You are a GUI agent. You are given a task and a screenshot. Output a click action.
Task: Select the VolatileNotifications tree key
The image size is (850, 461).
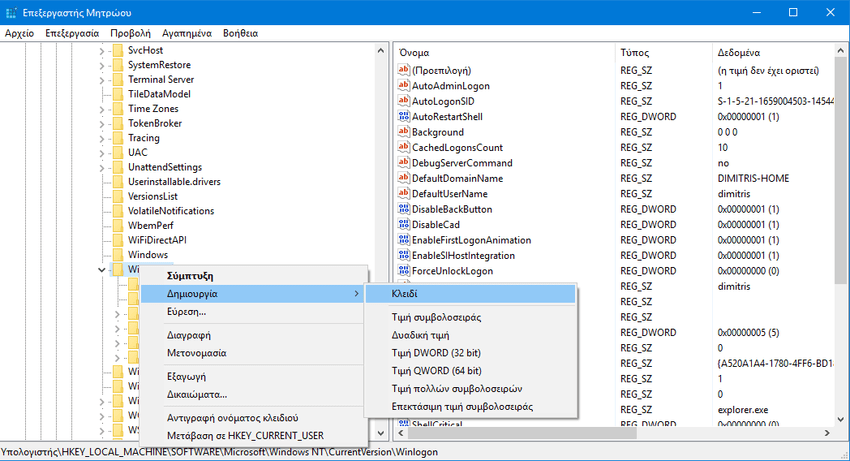tap(171, 211)
